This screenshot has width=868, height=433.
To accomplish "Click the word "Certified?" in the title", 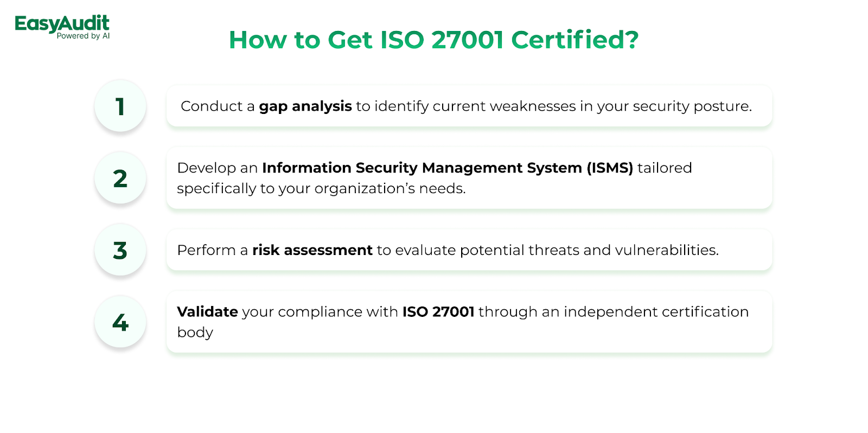I will 575,40.
